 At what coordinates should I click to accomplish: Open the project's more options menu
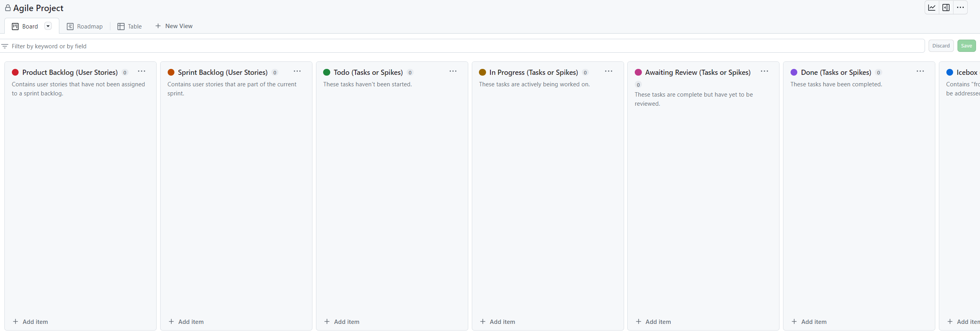coord(960,8)
